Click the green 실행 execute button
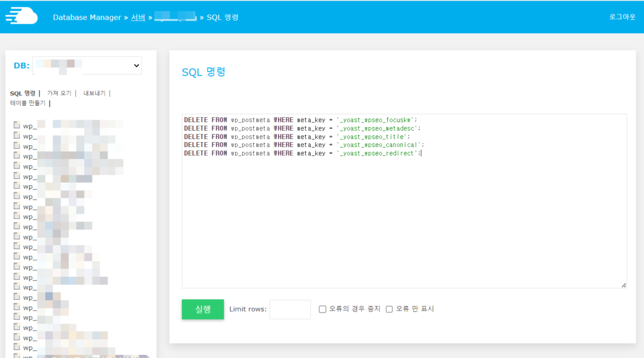The image size is (644, 358). pyautogui.click(x=203, y=309)
